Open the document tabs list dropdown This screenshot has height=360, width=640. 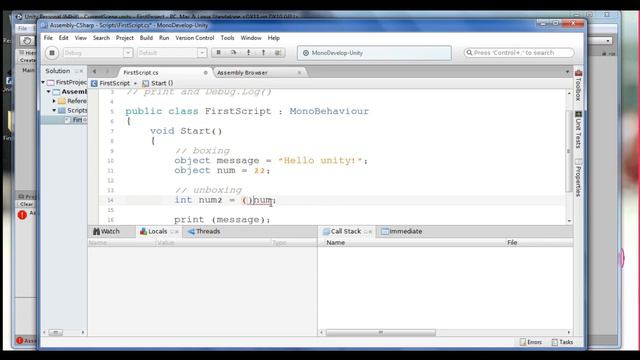[567, 72]
